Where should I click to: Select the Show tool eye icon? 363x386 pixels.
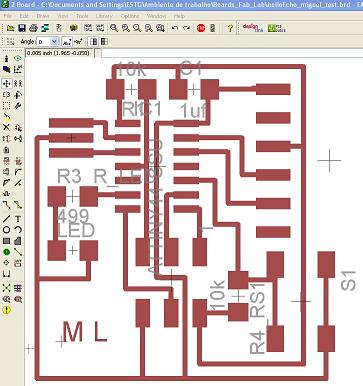pyautogui.click(x=18, y=59)
